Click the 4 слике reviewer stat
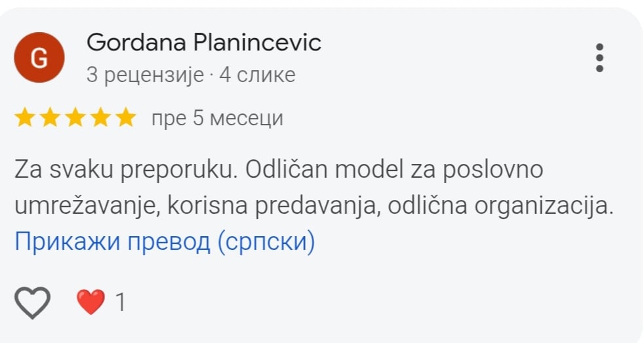This screenshot has width=644, height=343. (257, 75)
